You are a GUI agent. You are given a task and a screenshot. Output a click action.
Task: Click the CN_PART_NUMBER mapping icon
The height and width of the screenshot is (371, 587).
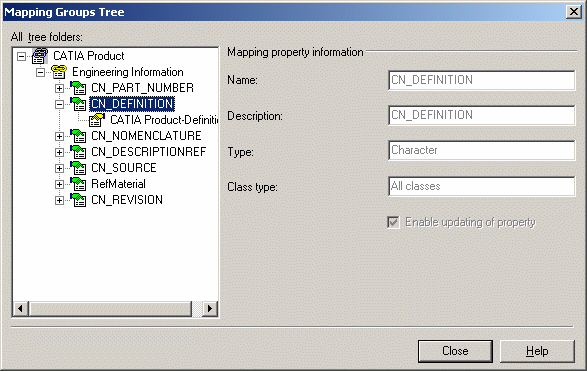78,88
